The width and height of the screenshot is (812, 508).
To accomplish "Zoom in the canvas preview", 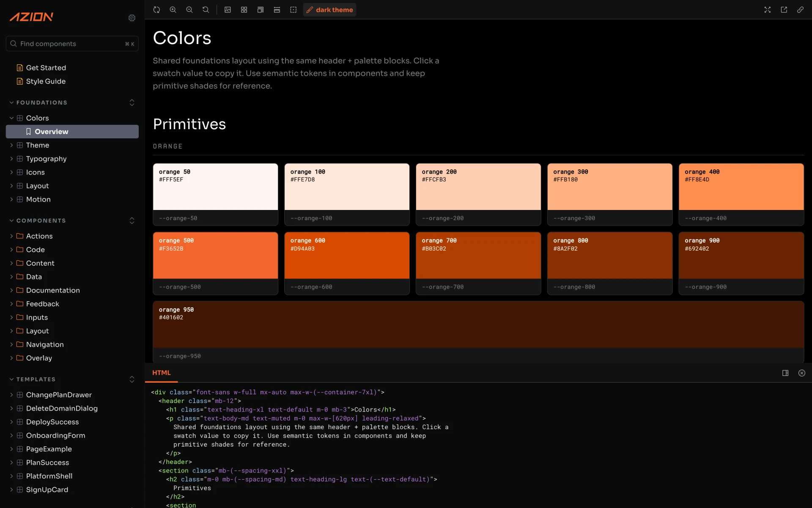I will (173, 10).
